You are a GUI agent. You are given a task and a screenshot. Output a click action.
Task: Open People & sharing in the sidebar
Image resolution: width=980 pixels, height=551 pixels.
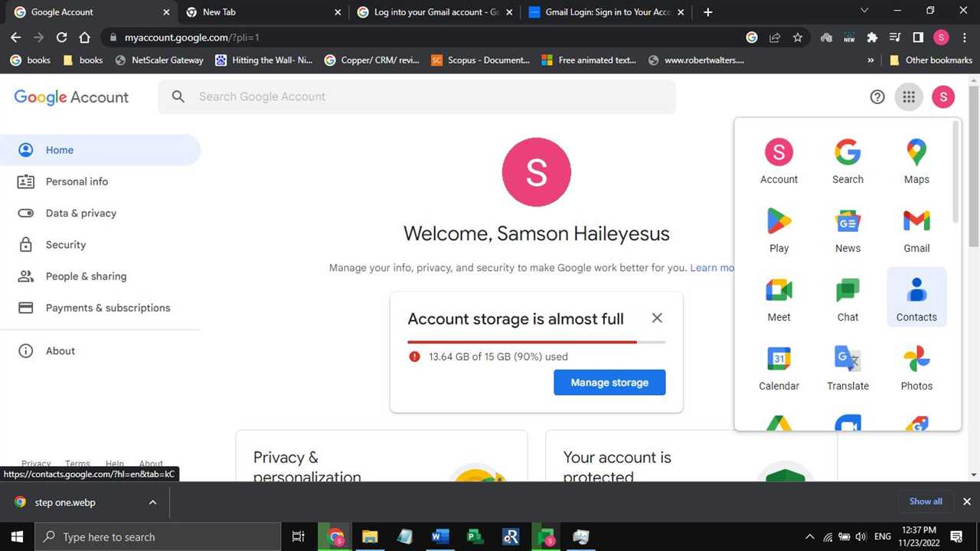[100, 276]
